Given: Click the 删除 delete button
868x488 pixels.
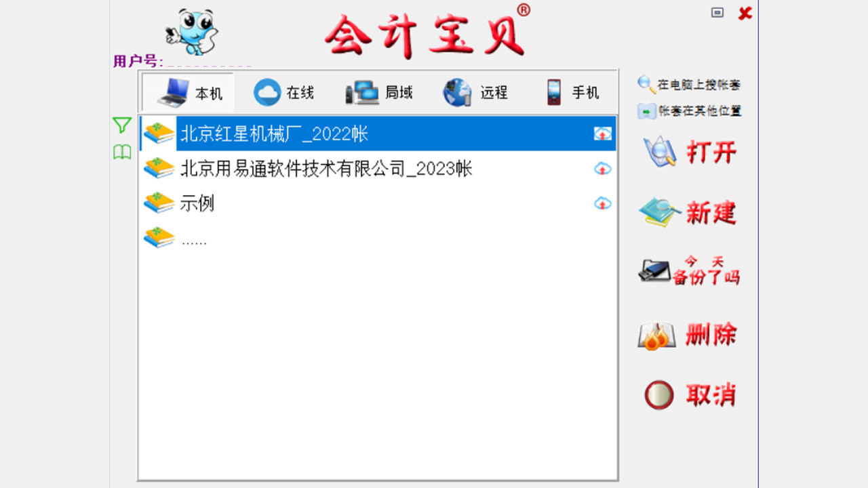Looking at the screenshot, I should coord(688,334).
